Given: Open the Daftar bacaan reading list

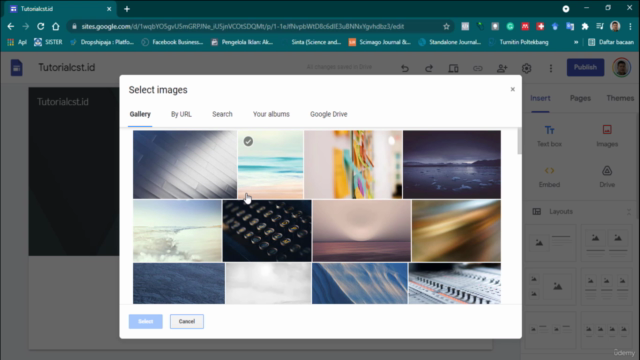Looking at the screenshot, I should pyautogui.click(x=611, y=42).
